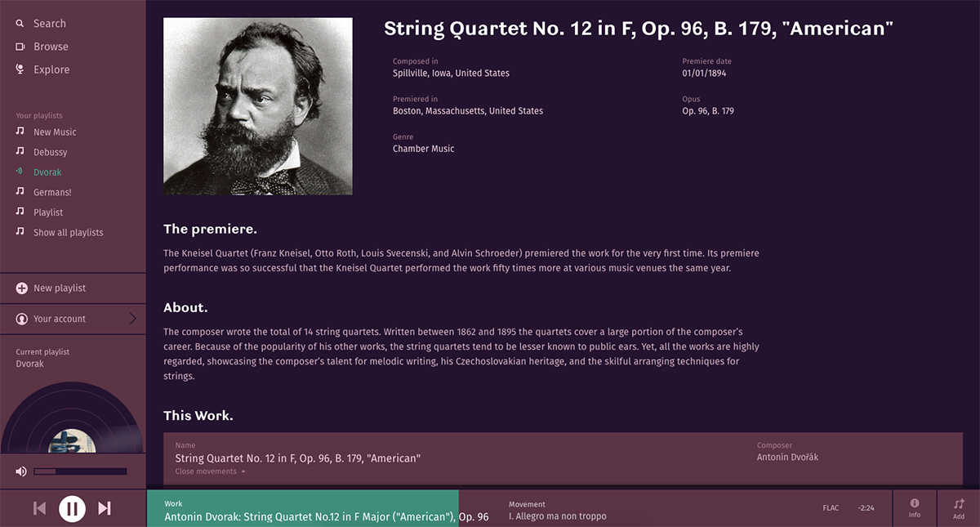The image size is (980, 527).
Task: Click the Dvořák portrait image
Action: point(258,106)
